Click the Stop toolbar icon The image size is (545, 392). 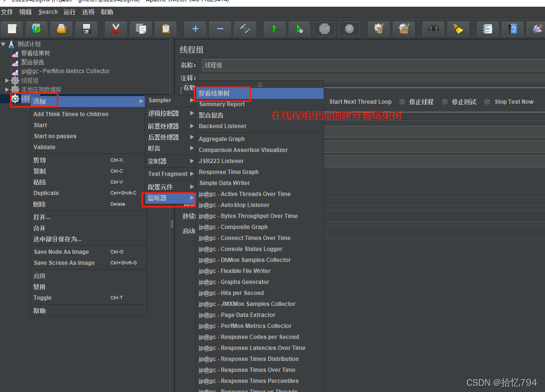point(325,29)
